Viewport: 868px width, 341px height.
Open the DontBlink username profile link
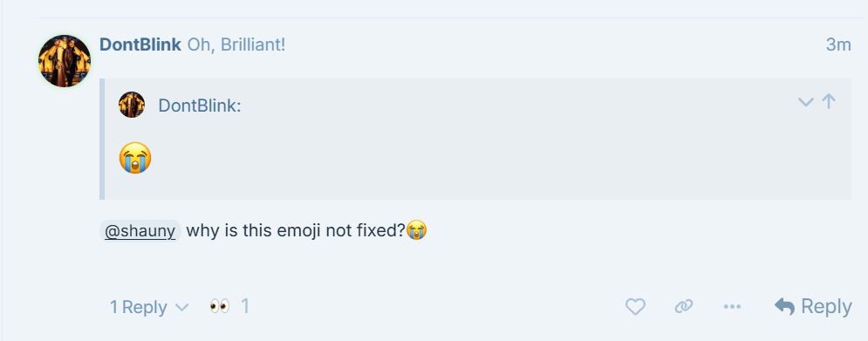[x=140, y=44]
